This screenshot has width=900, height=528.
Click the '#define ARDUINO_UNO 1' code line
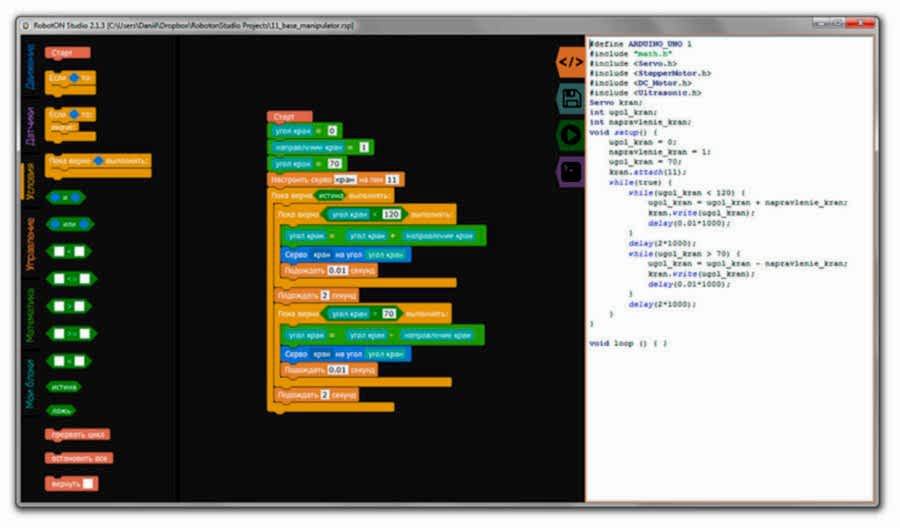pyautogui.click(x=641, y=44)
